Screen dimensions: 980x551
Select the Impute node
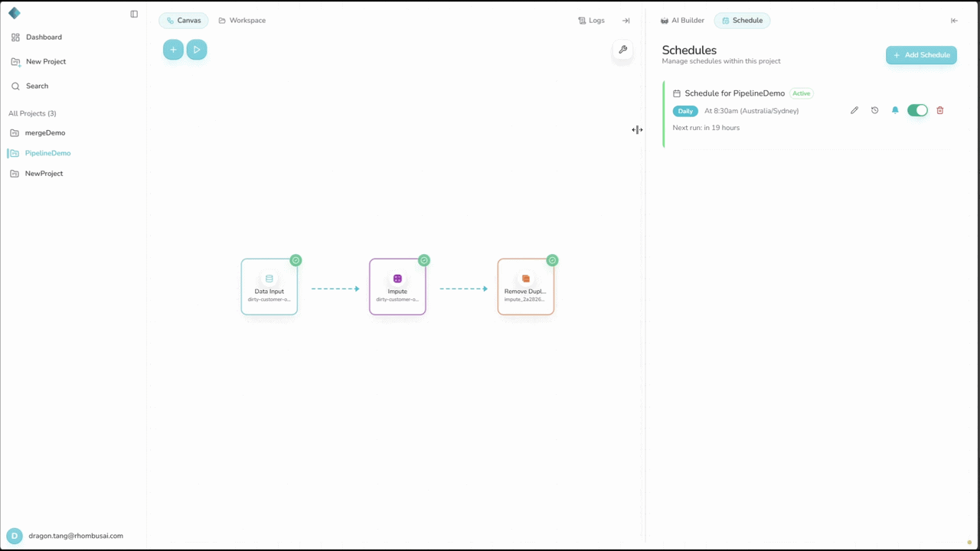397,286
